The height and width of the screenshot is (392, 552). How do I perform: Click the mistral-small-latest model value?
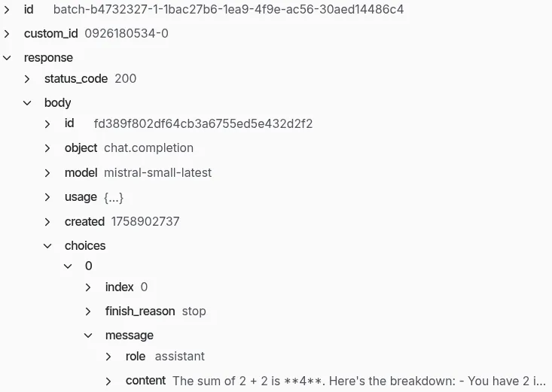click(157, 173)
